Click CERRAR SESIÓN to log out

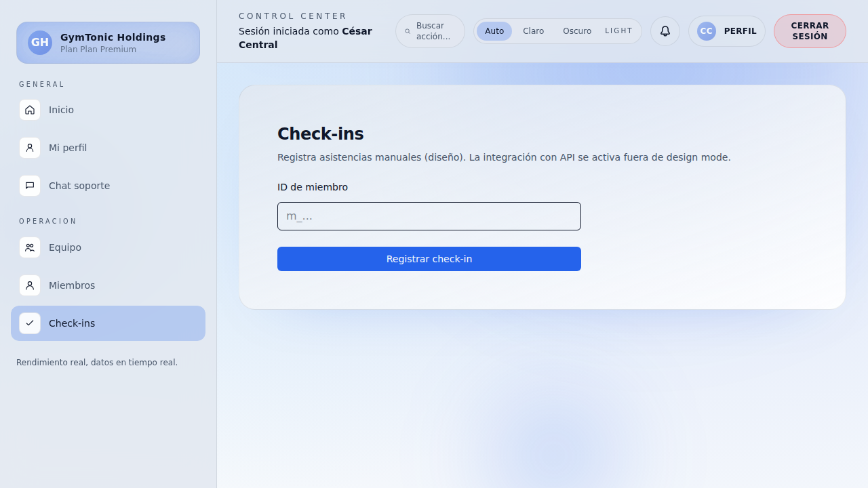coord(809,30)
